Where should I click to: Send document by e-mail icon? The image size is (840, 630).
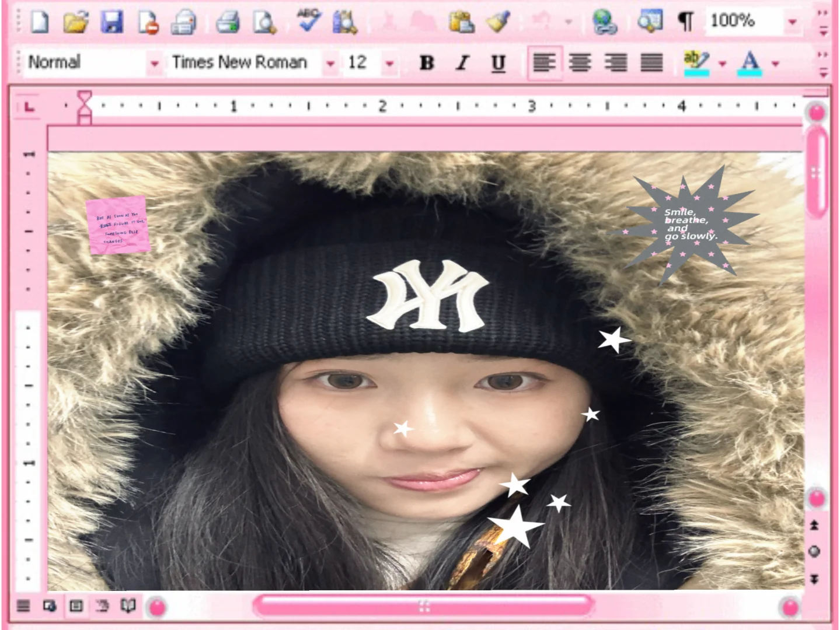(x=184, y=22)
